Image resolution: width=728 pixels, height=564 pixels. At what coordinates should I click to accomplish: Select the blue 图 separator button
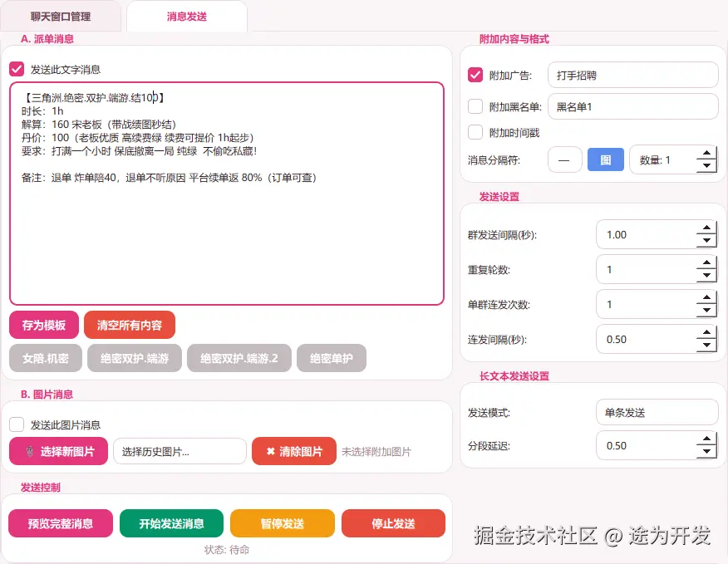pyautogui.click(x=606, y=160)
